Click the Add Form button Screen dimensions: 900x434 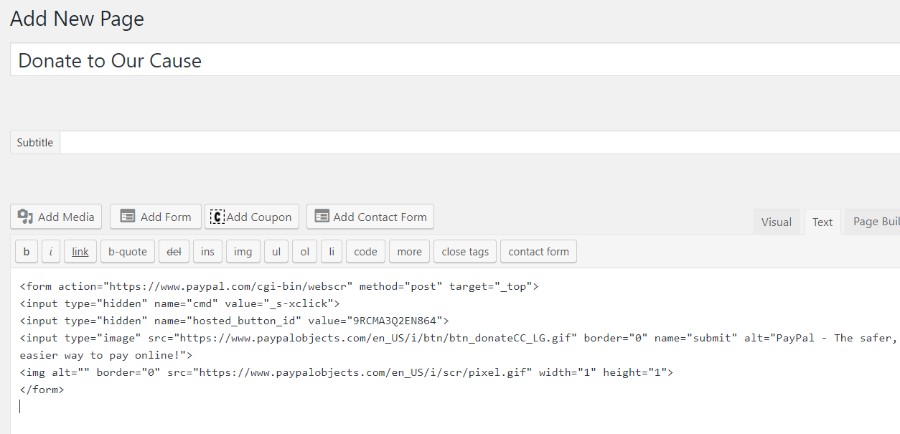click(155, 217)
